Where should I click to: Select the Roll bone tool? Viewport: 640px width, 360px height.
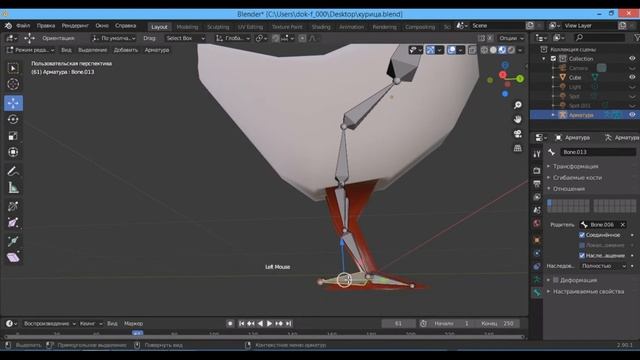coord(13,206)
